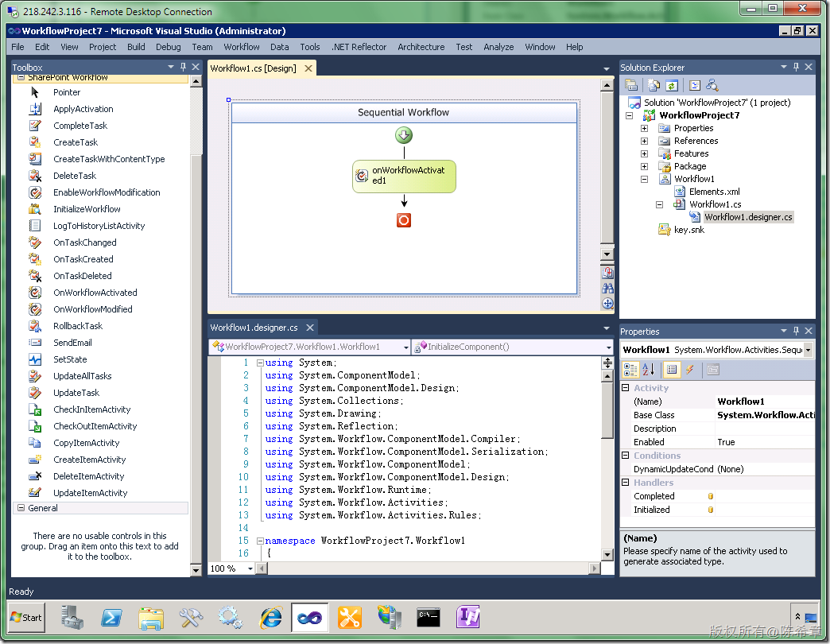The width and height of the screenshot is (830, 644).
Task: Collapse namespace outline at line 15
Action: [x=260, y=541]
